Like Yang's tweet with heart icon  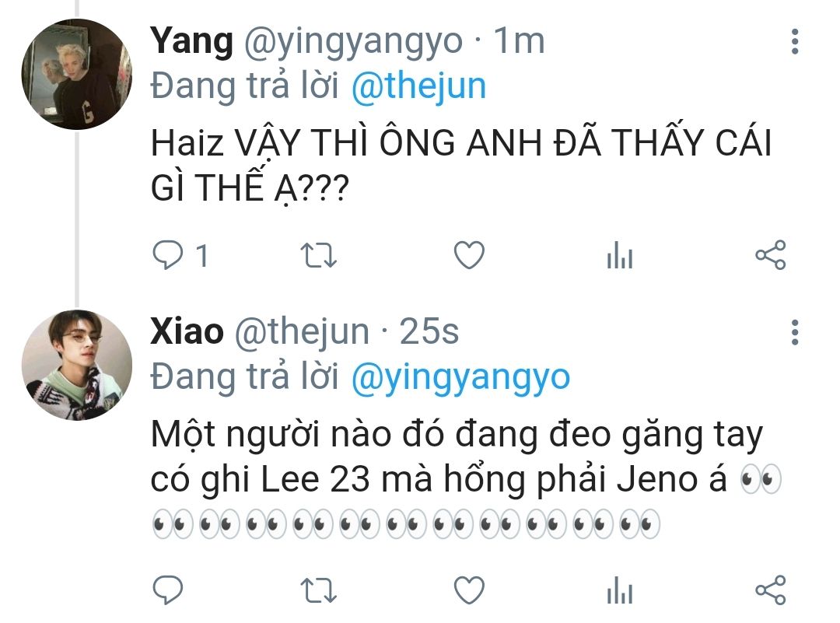tap(469, 255)
